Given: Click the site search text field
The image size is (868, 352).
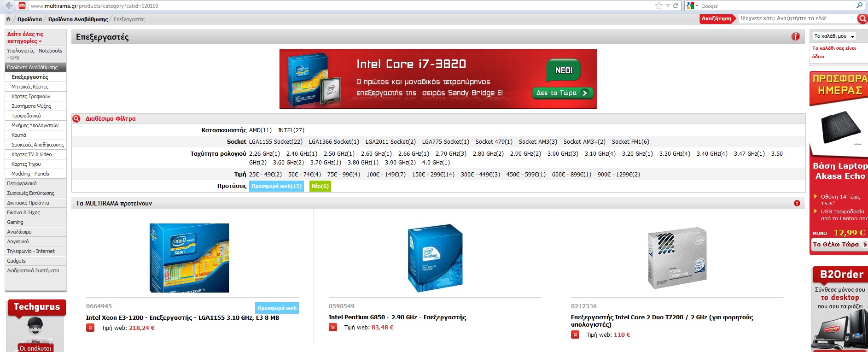Looking at the screenshot, I should tap(797, 18).
